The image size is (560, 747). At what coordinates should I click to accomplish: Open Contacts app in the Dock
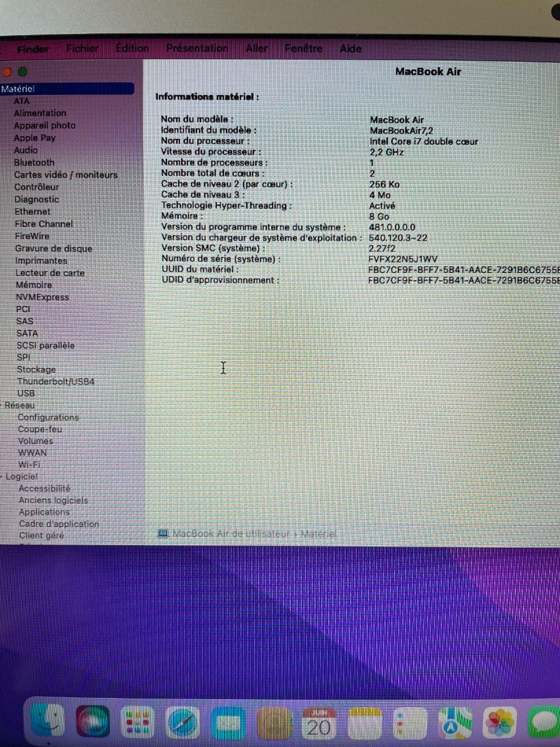pos(274,723)
